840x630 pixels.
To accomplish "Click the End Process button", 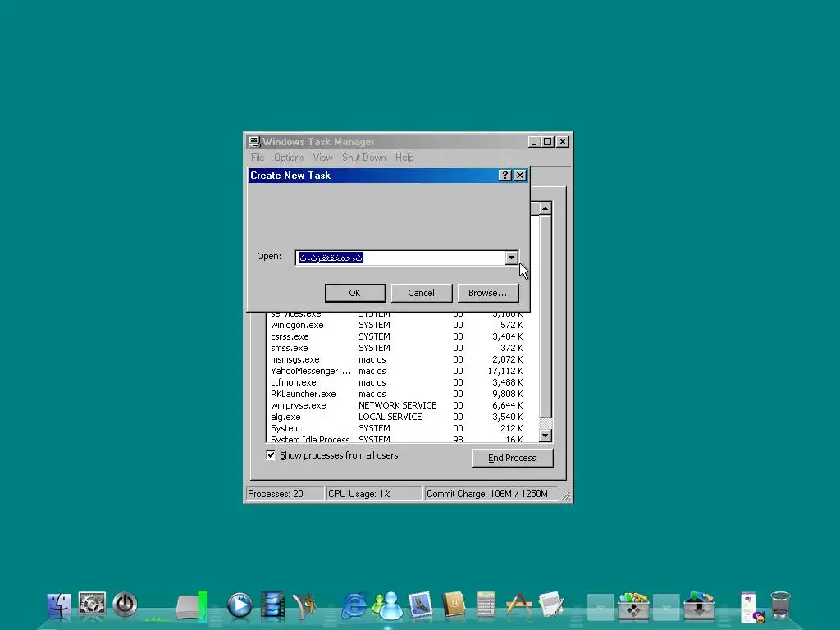I will (x=512, y=458).
